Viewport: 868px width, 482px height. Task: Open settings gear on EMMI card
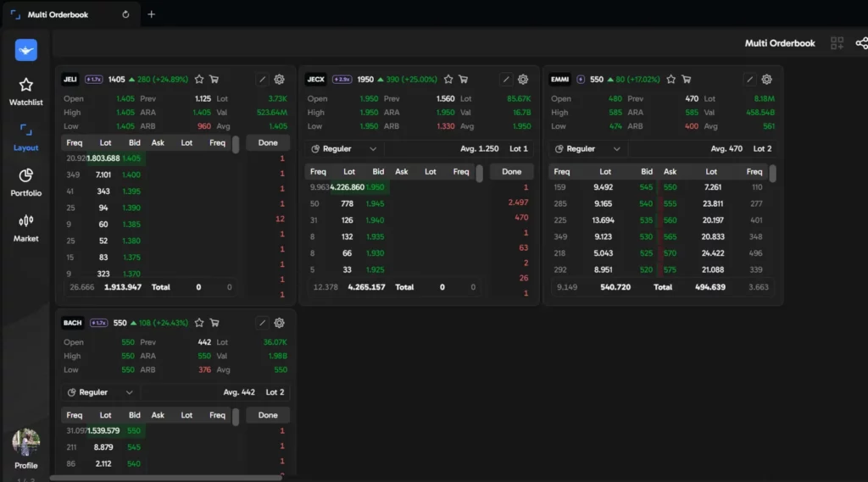(766, 79)
